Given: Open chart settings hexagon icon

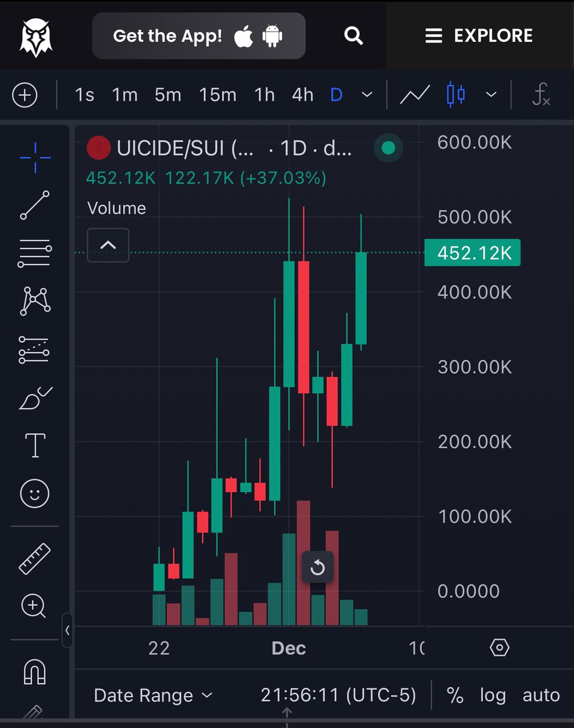Looking at the screenshot, I should [499, 647].
